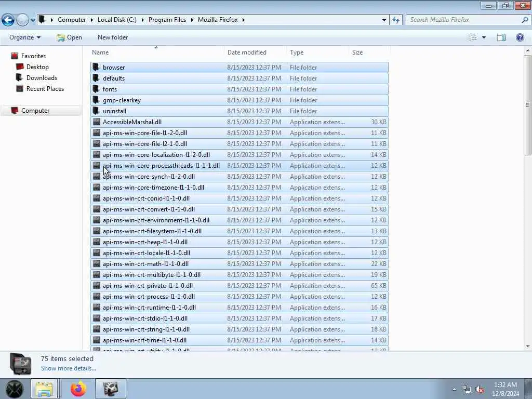
Task: Click the defaults folder icon
Action: tap(96, 78)
